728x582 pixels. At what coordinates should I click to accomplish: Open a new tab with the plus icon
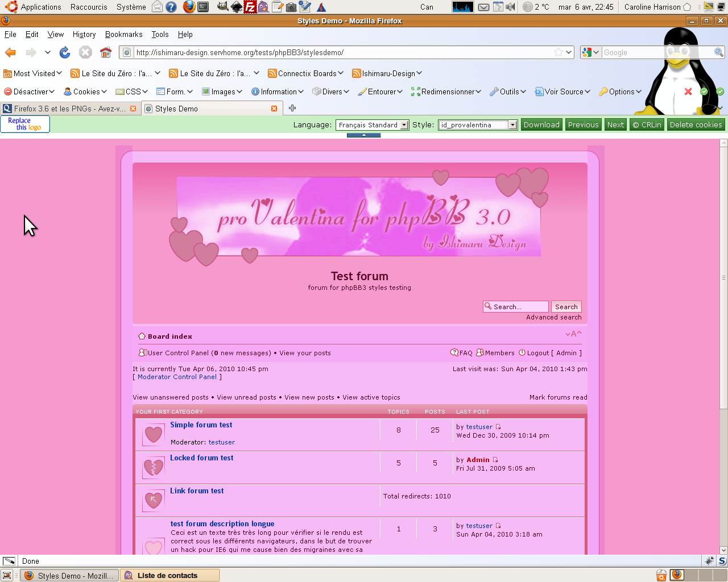(292, 108)
